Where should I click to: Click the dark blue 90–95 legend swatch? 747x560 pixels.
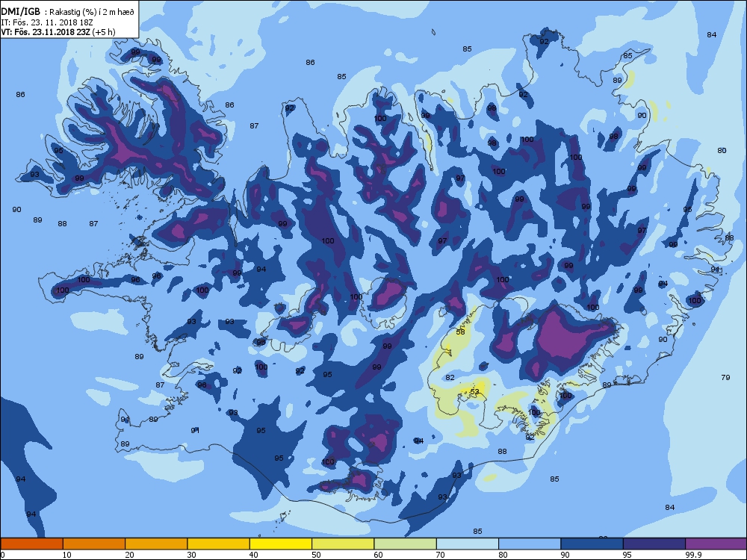(592, 544)
